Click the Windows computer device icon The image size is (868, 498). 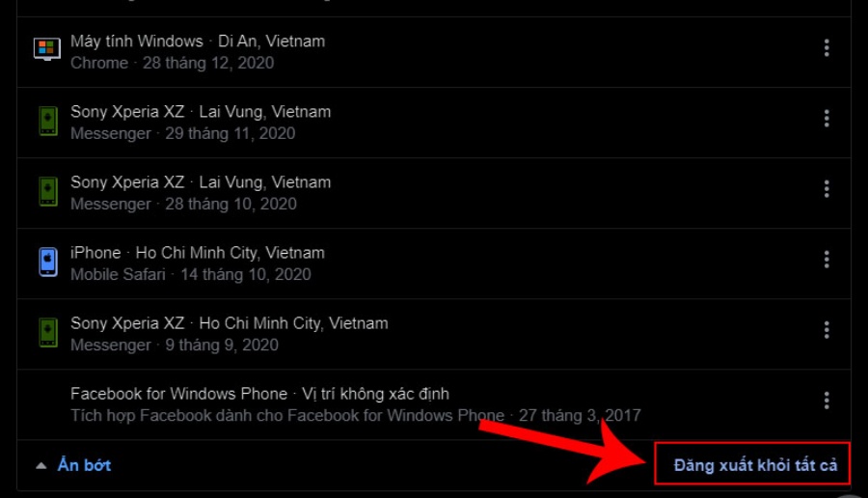point(47,49)
